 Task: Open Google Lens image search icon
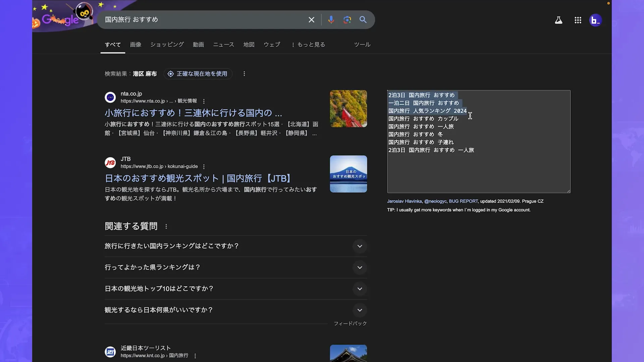[347, 20]
